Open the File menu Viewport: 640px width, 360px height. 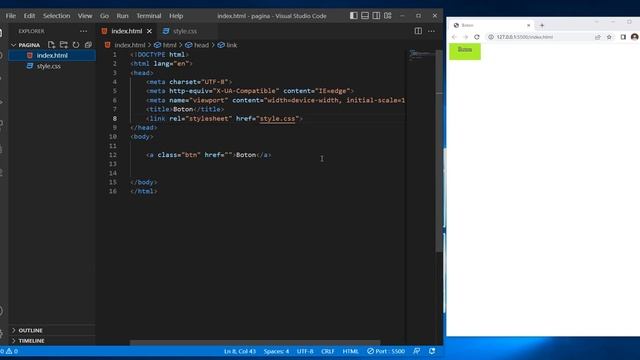[x=11, y=16]
